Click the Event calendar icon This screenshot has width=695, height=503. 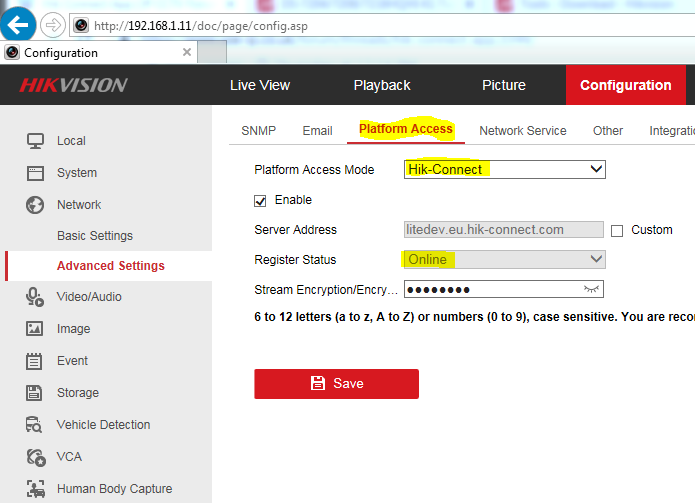35,361
